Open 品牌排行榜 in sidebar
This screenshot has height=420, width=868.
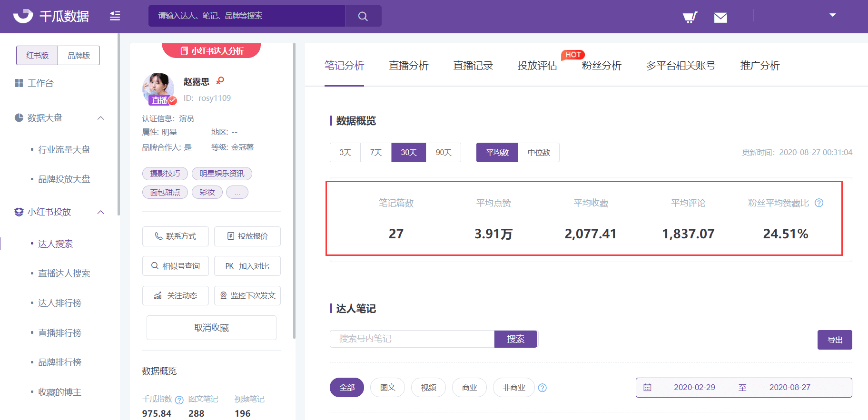pyautogui.click(x=60, y=362)
